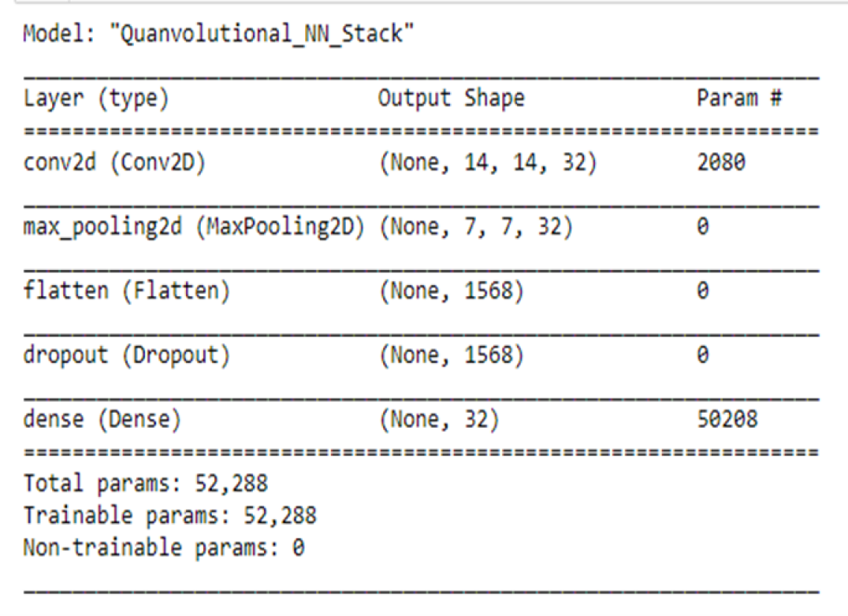
Task: Click the "Total params: 52,288" line
Action: coord(146,482)
